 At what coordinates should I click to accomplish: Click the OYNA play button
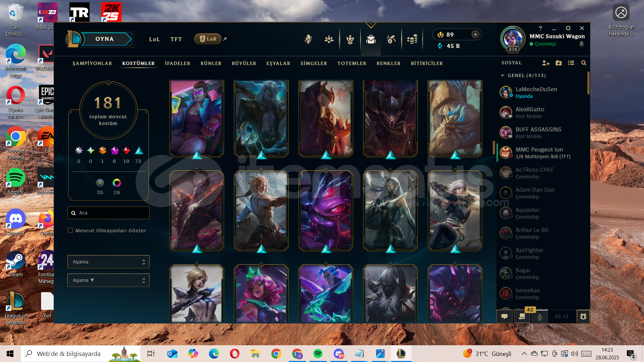point(105,39)
